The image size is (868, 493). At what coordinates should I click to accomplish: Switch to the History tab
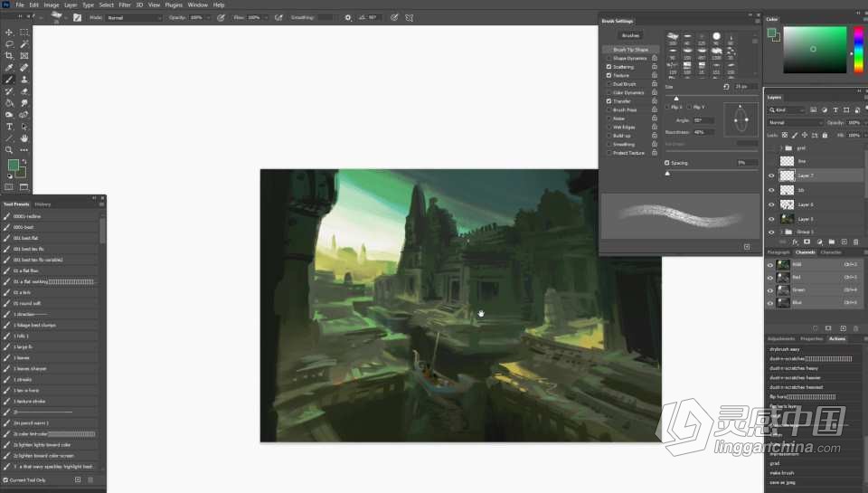[x=42, y=204]
